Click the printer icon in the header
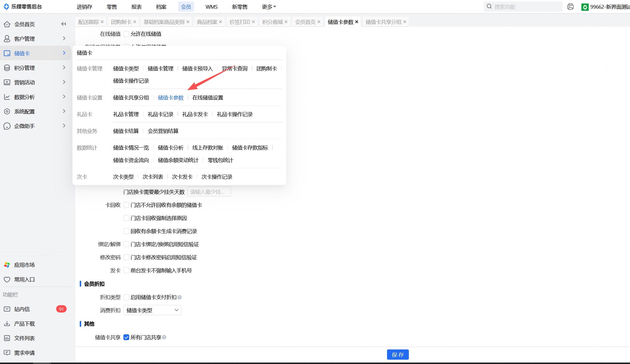Viewport: 630px width, 364px height. [x=570, y=7]
